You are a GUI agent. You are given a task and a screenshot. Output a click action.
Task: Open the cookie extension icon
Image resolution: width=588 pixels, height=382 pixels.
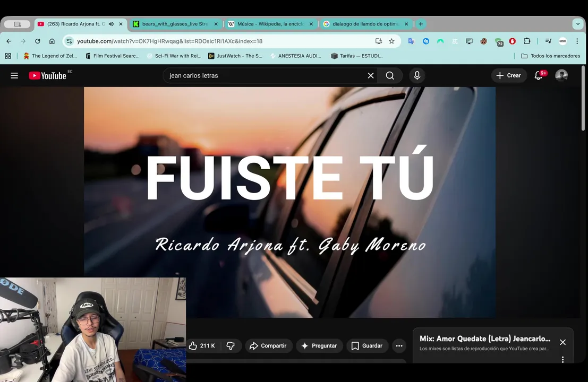point(484,41)
